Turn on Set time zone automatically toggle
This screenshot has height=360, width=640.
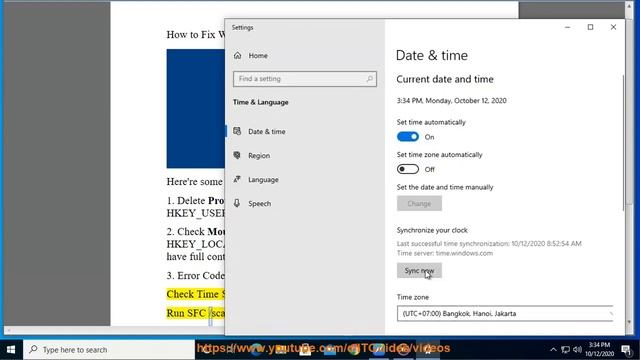(x=408, y=169)
